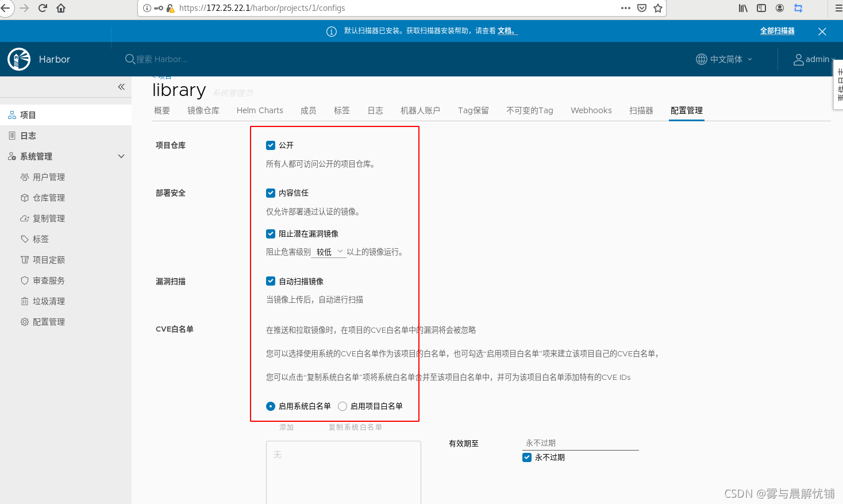This screenshot has height=504, width=843.
Task: Switch to the 不可变的Tag tab
Action: tap(530, 110)
